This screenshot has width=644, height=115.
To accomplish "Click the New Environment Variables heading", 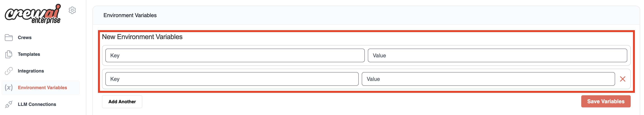I will click(142, 37).
